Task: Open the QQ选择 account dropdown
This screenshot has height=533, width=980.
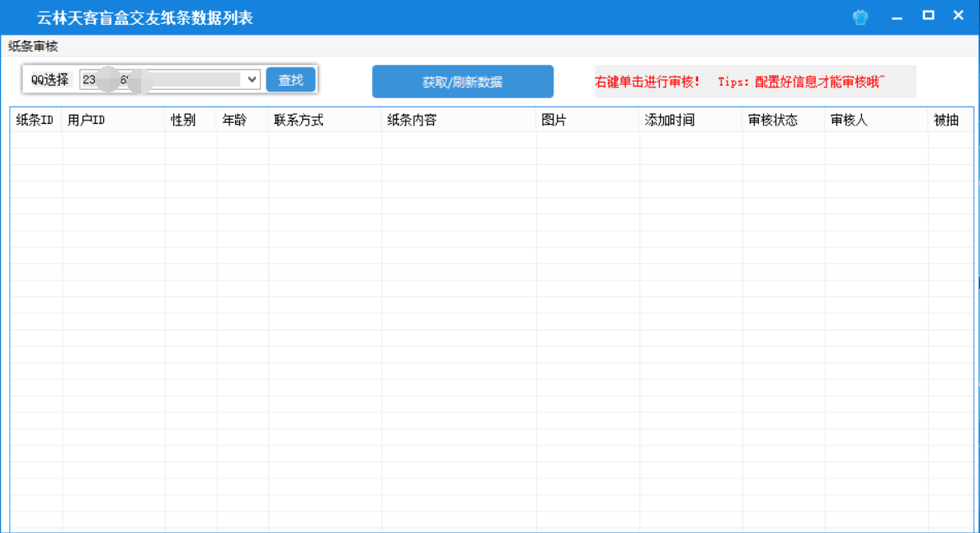Action: pos(253,79)
